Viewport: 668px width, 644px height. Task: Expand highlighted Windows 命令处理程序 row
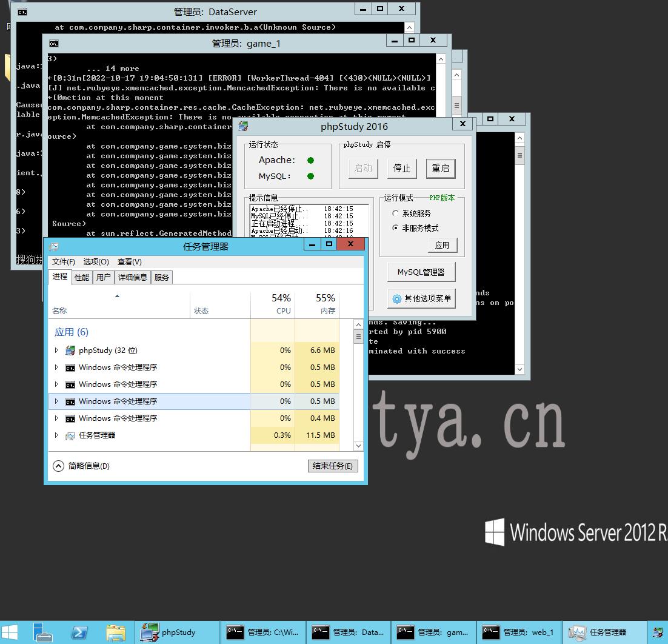(x=56, y=401)
